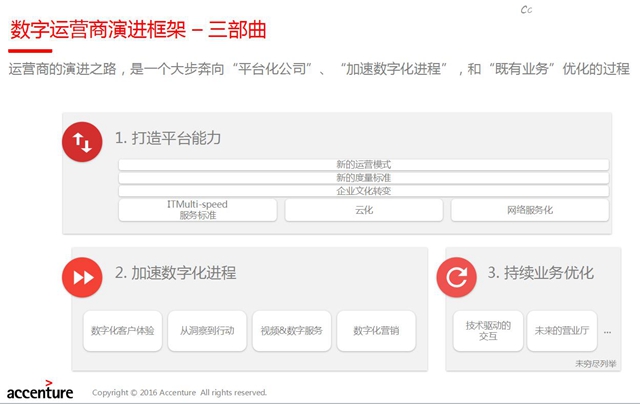Click the heading 1. 打造平台能力
640x404 pixels.
168,138
